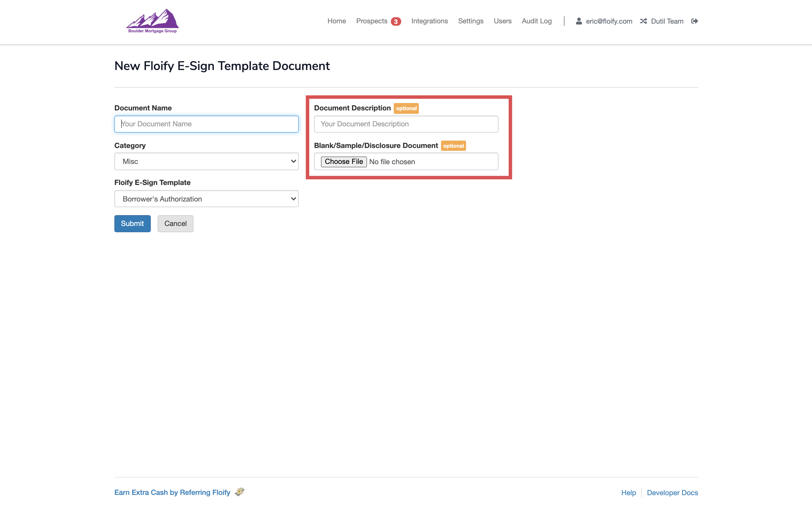Open the Developer Docs footer link
This screenshot has height=506, width=812.
[673, 493]
